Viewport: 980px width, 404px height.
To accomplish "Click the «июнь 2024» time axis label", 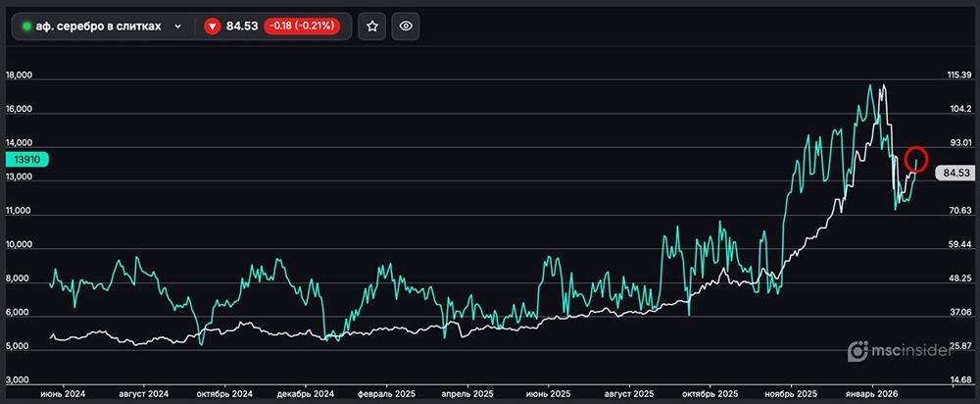I will click(63, 392).
